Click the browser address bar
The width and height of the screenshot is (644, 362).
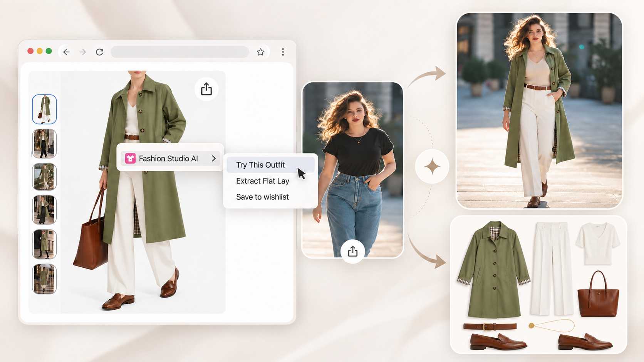pos(180,52)
